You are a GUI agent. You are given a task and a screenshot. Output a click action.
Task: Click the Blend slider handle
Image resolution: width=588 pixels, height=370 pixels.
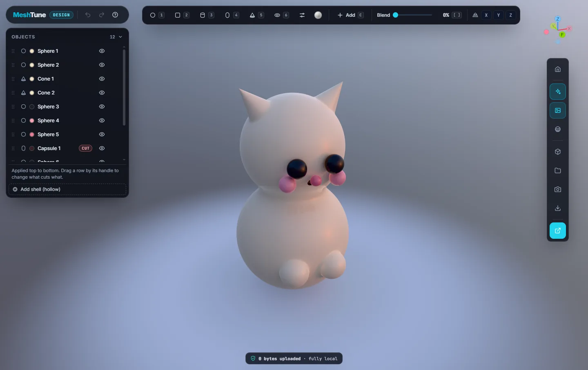click(395, 15)
